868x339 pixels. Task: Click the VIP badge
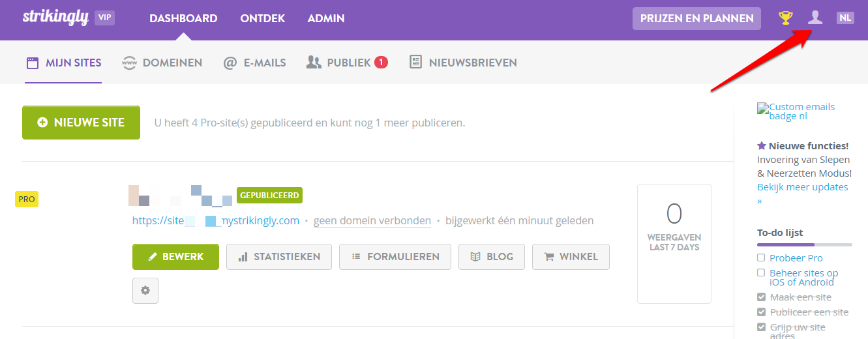pos(104,18)
